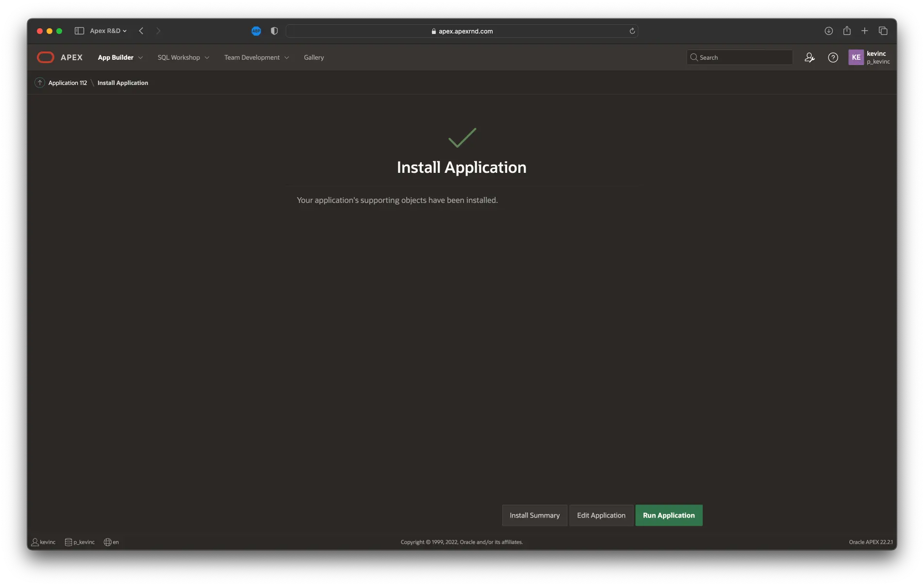Click the Oracle APEX logo icon
The width and height of the screenshot is (924, 586).
pos(46,57)
